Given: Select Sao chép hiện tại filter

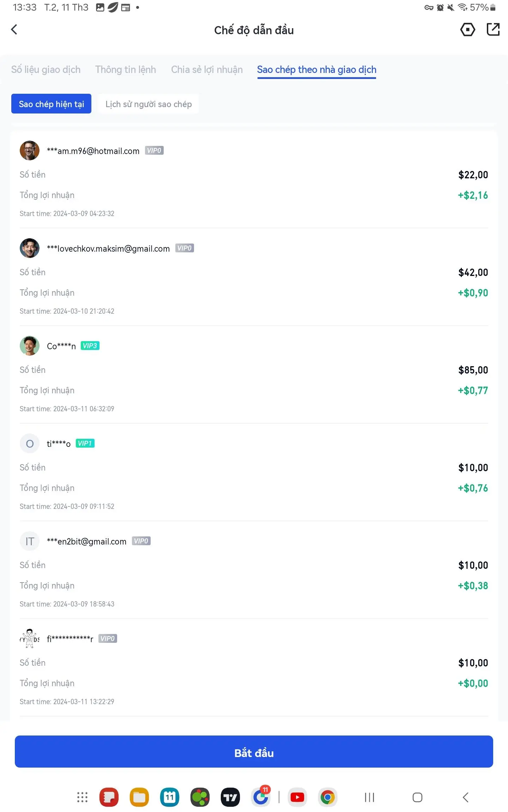Looking at the screenshot, I should click(51, 104).
